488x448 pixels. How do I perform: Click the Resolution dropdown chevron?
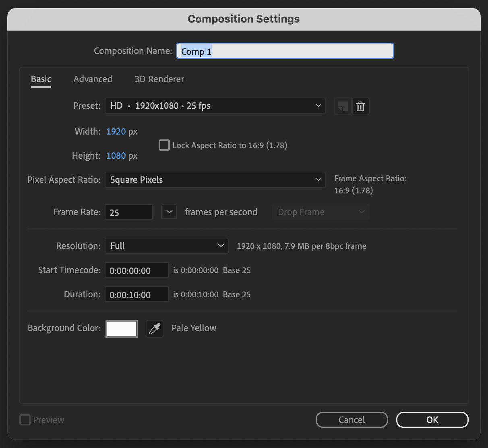click(221, 245)
